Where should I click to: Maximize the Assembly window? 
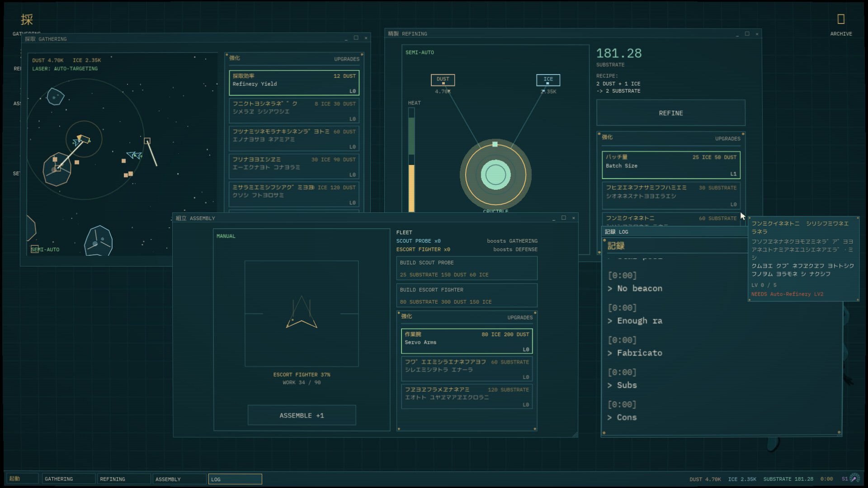[564, 218]
